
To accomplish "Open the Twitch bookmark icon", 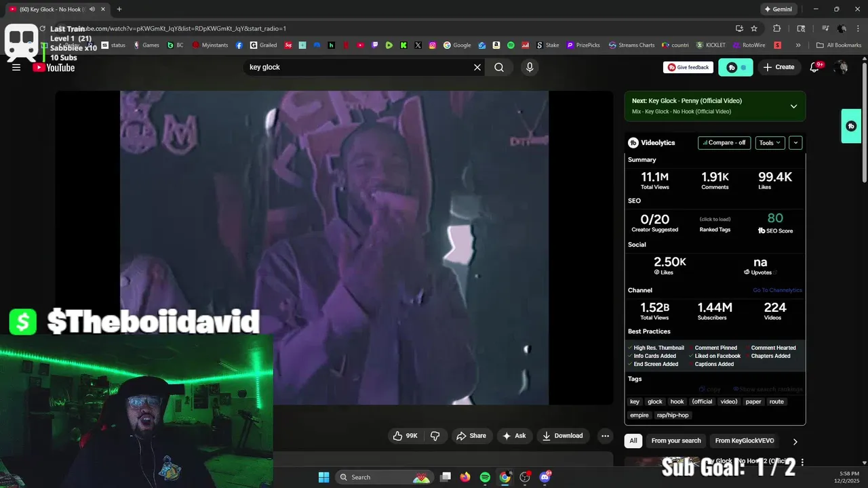I will tap(375, 45).
